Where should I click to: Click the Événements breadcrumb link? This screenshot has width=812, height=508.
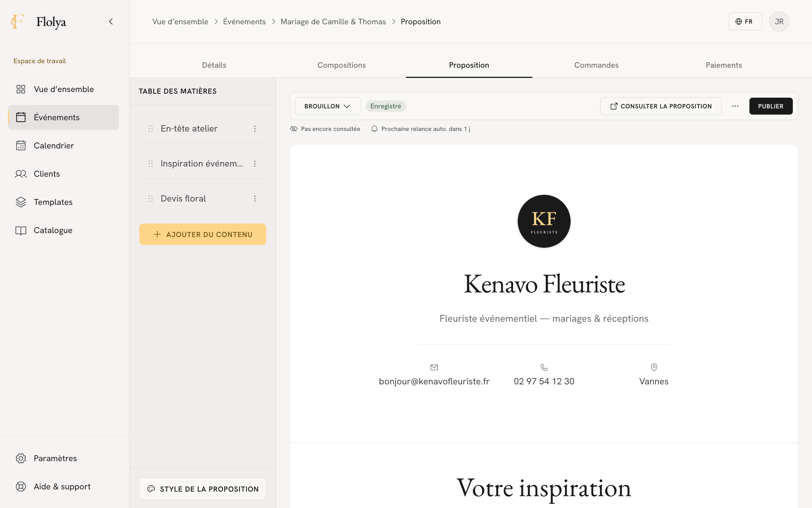[244, 21]
